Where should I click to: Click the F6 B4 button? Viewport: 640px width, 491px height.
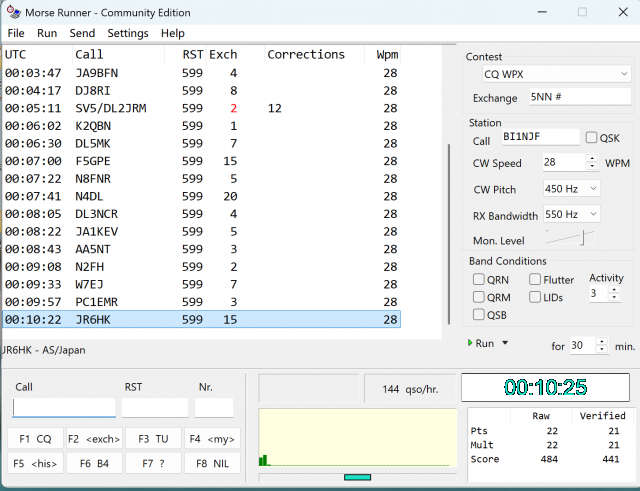[94, 463]
